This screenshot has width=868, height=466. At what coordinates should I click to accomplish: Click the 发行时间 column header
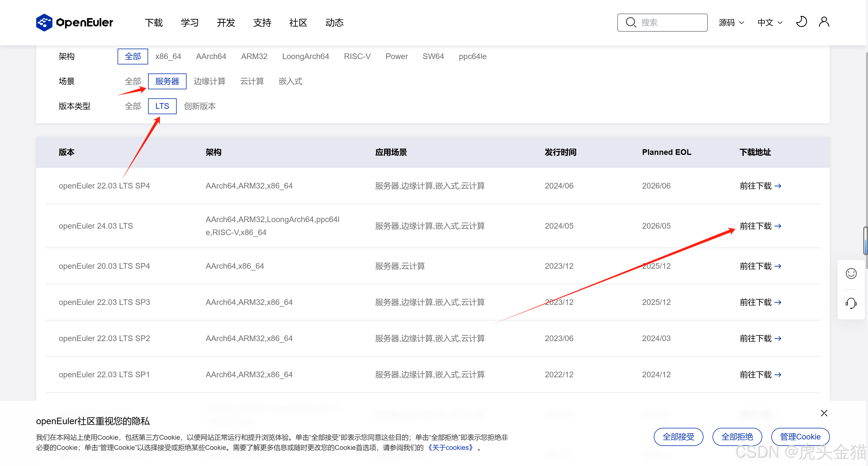pyautogui.click(x=560, y=152)
